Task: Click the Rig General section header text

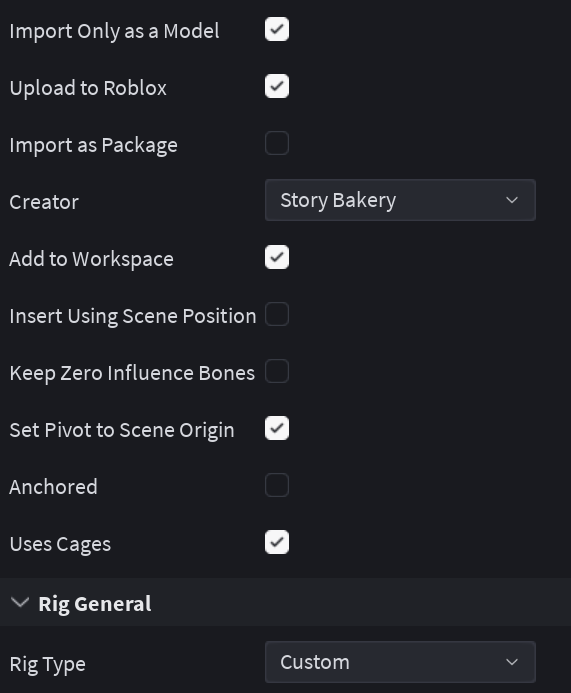Action: pyautogui.click(x=95, y=604)
